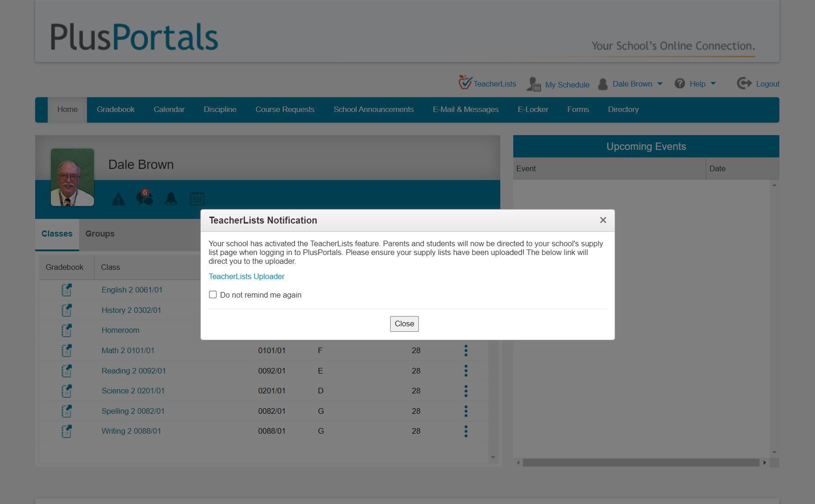Open Course Requests menu
Image resolution: width=815 pixels, height=504 pixels.
tap(285, 110)
